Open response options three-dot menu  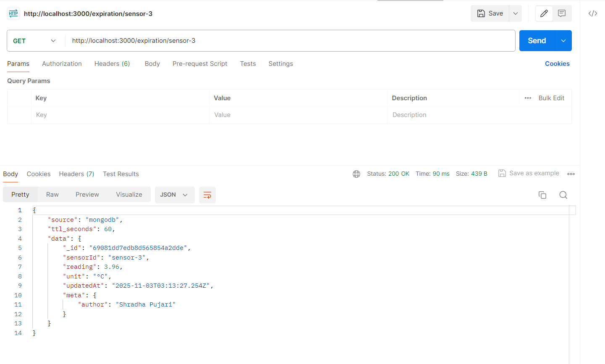(571, 174)
